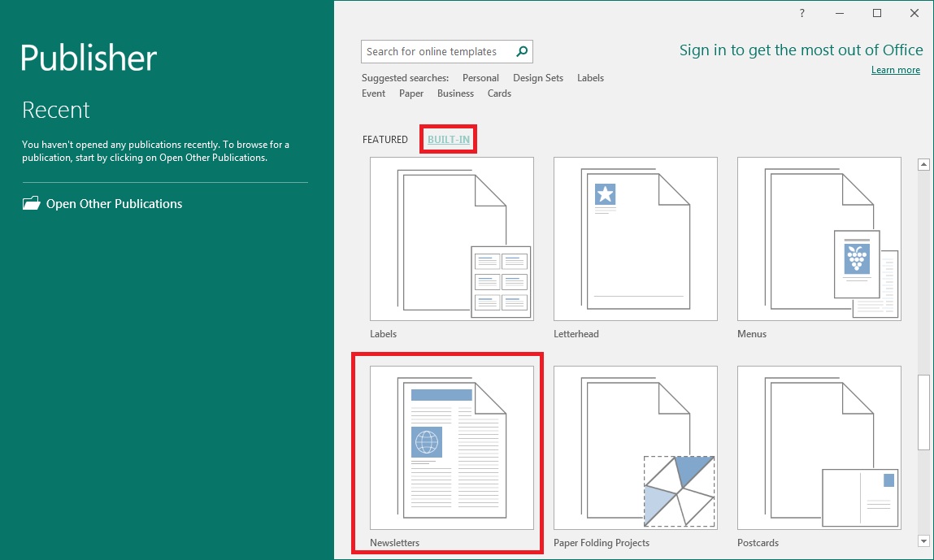The height and width of the screenshot is (560, 934).
Task: Click the Event suggested search
Action: (373, 93)
